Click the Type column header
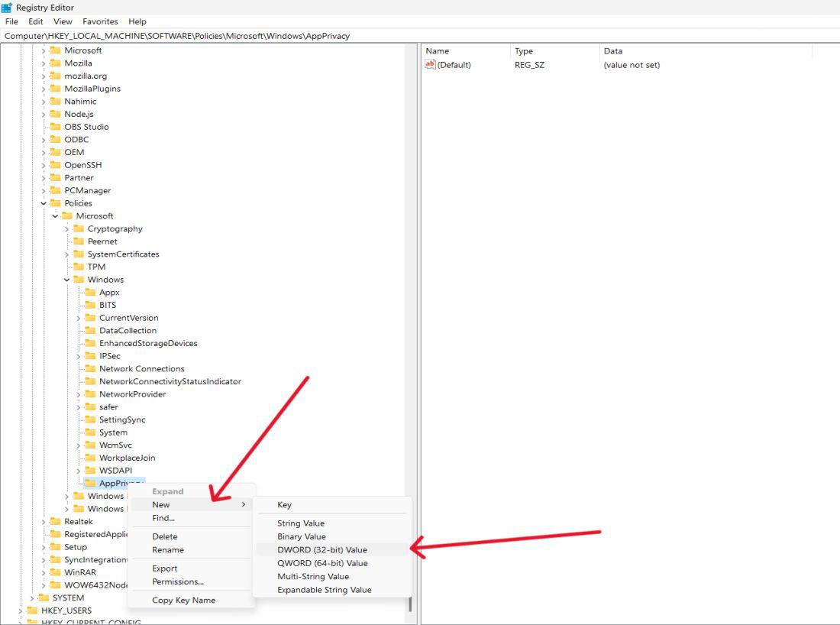This screenshot has height=625, width=840. coord(554,51)
